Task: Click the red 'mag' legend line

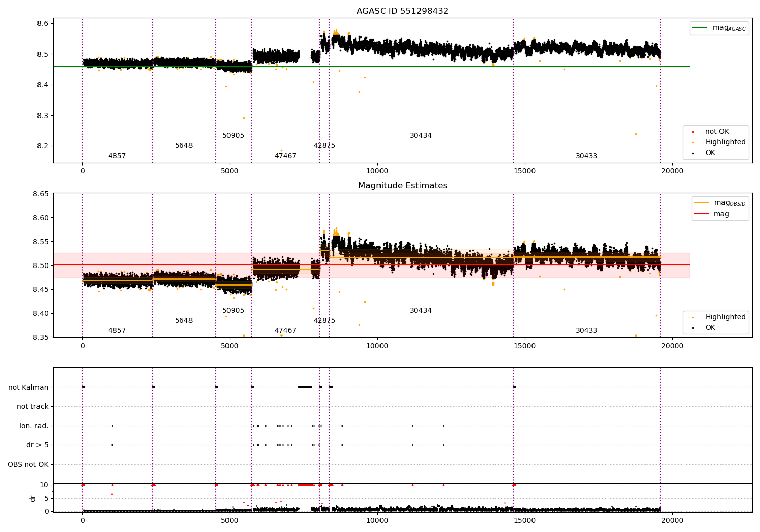Action: (701, 214)
